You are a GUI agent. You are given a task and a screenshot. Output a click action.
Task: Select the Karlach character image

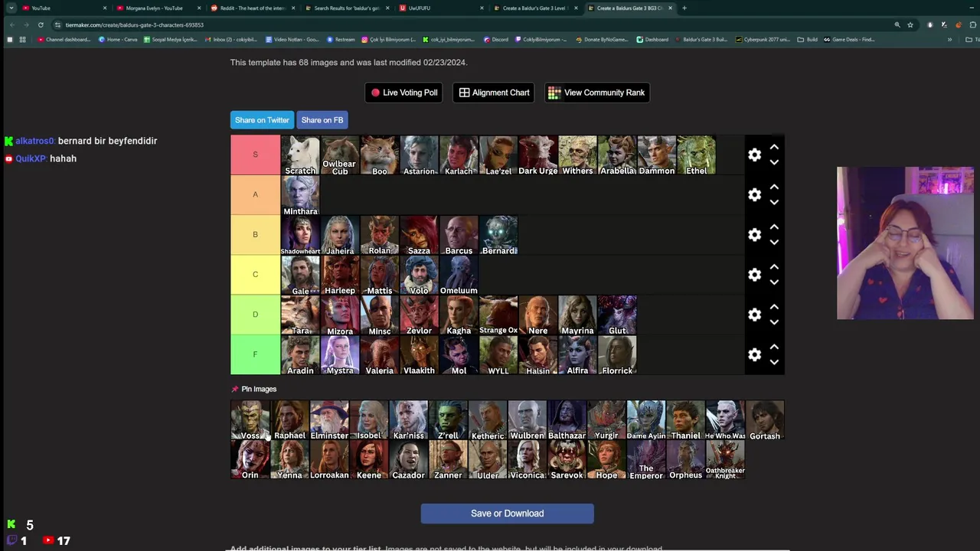459,155
